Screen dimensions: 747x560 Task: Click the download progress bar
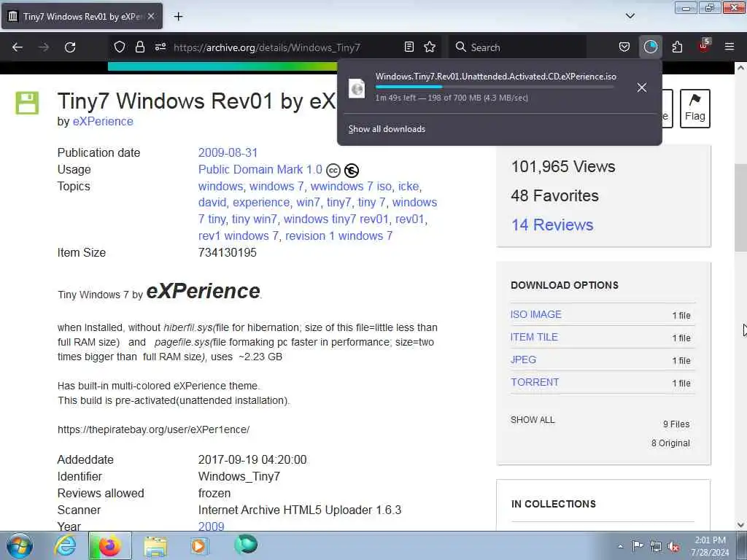(495, 87)
